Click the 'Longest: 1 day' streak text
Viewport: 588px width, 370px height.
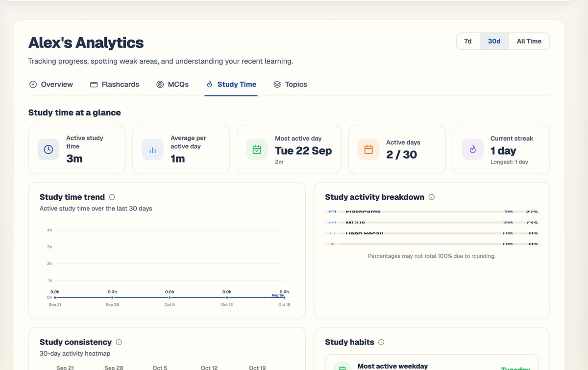point(509,162)
